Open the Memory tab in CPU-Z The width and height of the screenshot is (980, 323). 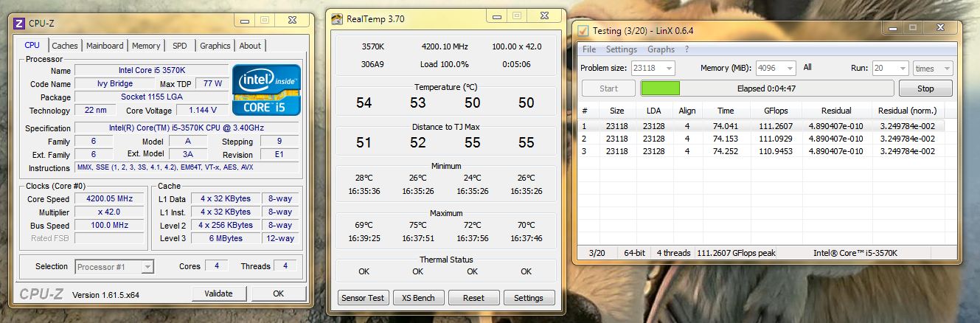point(146,46)
